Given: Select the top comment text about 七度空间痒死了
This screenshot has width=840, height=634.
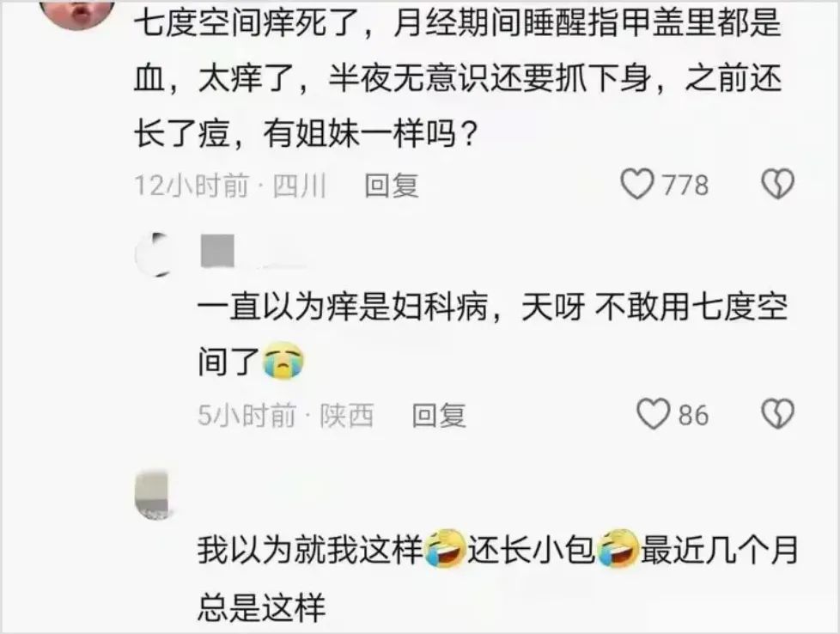Looking at the screenshot, I should [x=458, y=78].
